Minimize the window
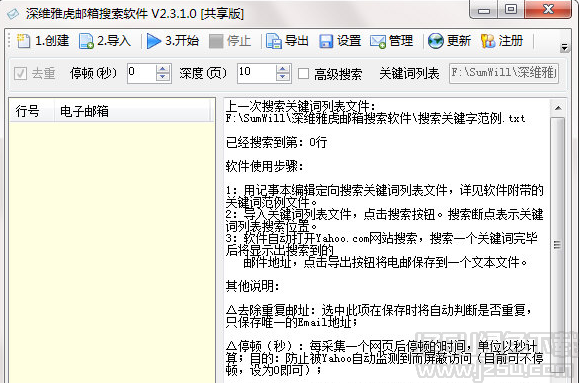 (483, 10)
